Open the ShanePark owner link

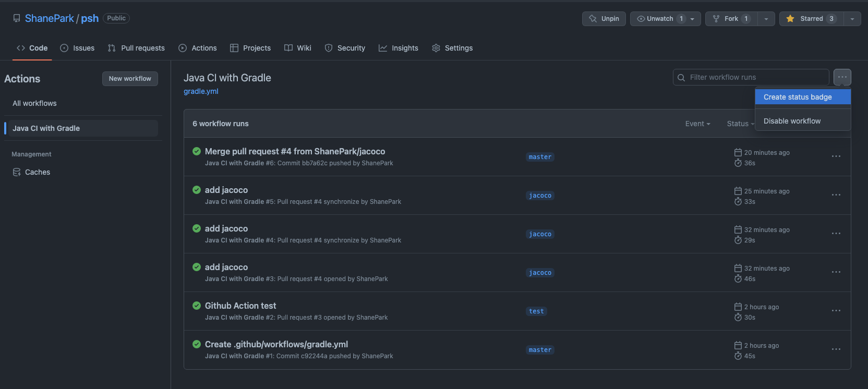coord(50,18)
